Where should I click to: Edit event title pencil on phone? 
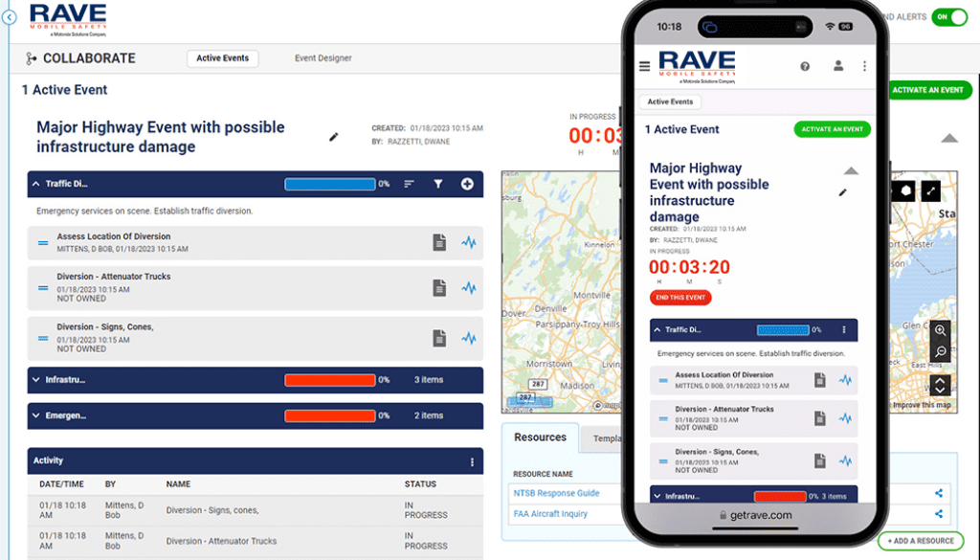click(x=842, y=192)
